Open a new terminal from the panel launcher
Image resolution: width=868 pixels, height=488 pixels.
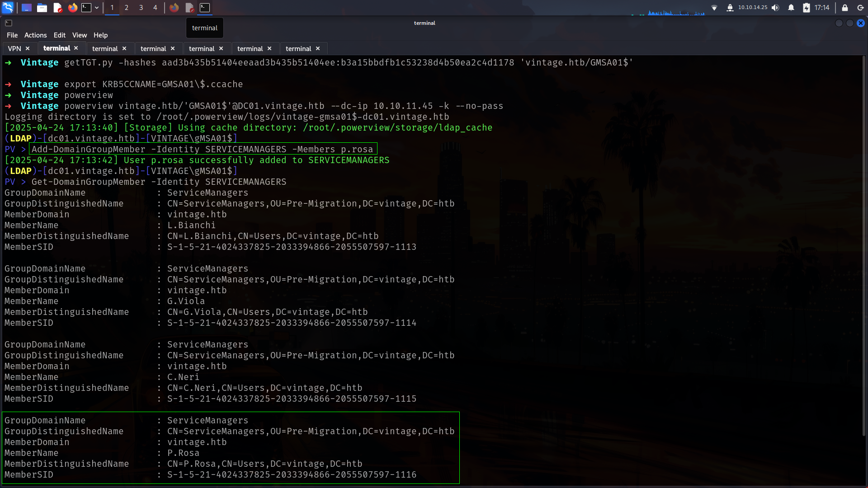tap(86, 7)
